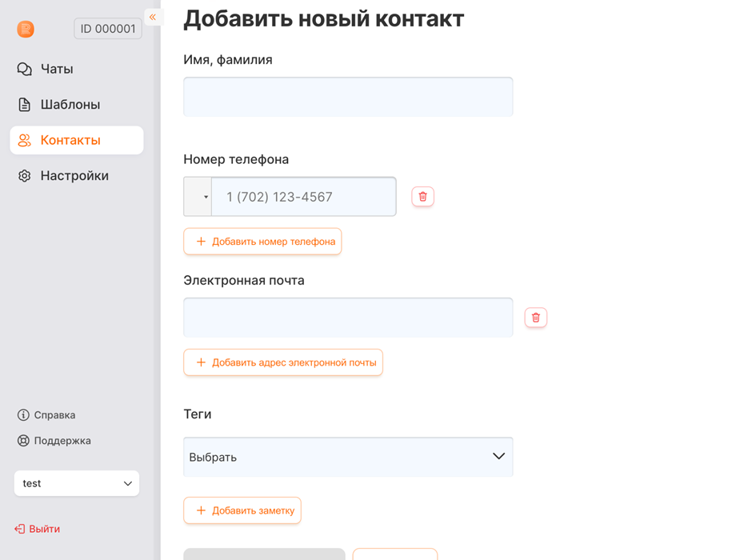Click plus icon in Добавить адрес почты
The width and height of the screenshot is (752, 560).
201,362
